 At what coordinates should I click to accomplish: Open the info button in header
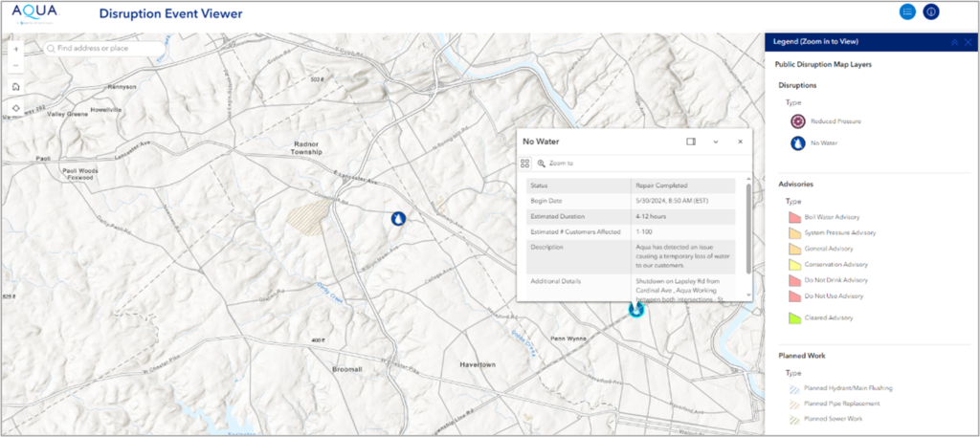pos(930,11)
